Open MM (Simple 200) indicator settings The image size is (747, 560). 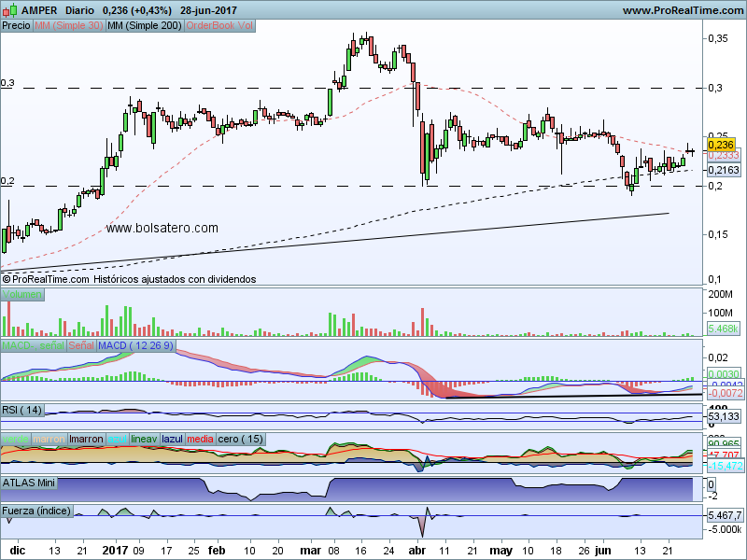point(145,26)
